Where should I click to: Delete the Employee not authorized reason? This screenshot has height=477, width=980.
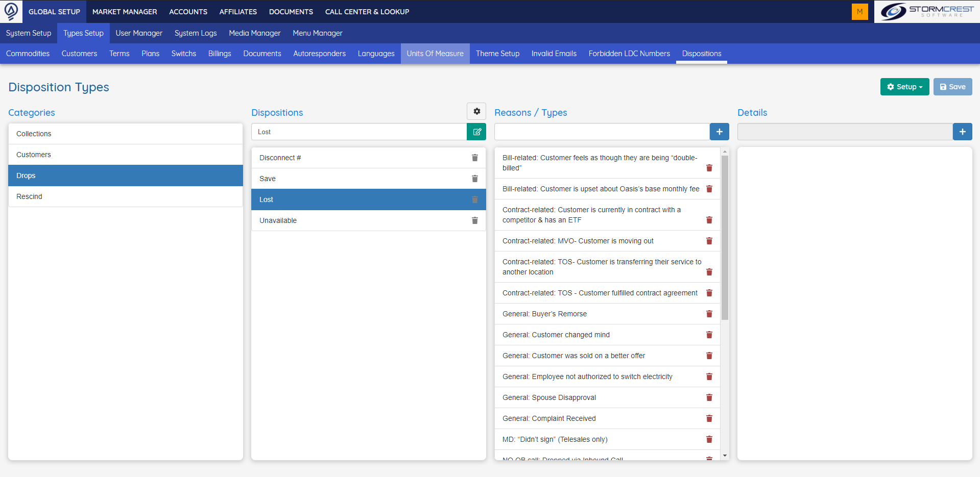[x=709, y=376]
